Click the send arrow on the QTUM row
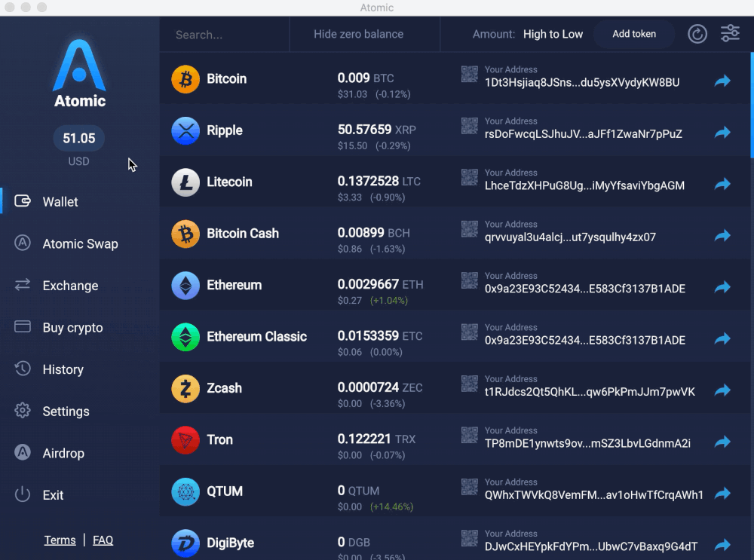 (x=722, y=493)
